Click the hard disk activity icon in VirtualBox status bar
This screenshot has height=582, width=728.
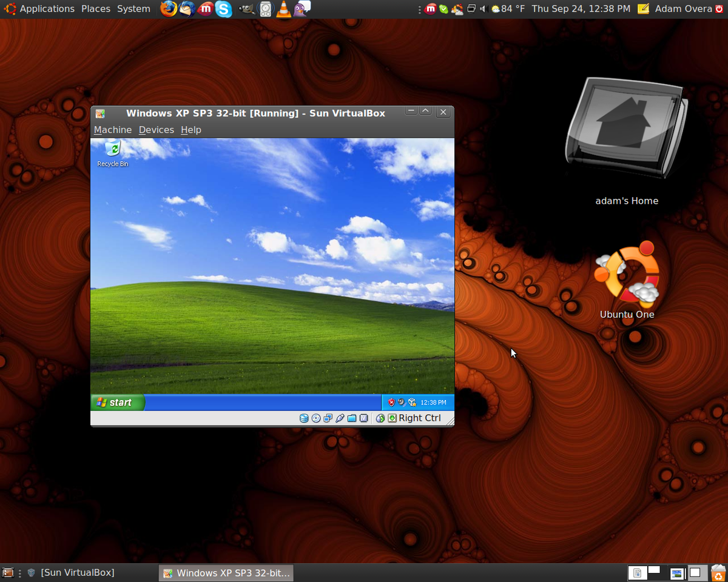304,418
